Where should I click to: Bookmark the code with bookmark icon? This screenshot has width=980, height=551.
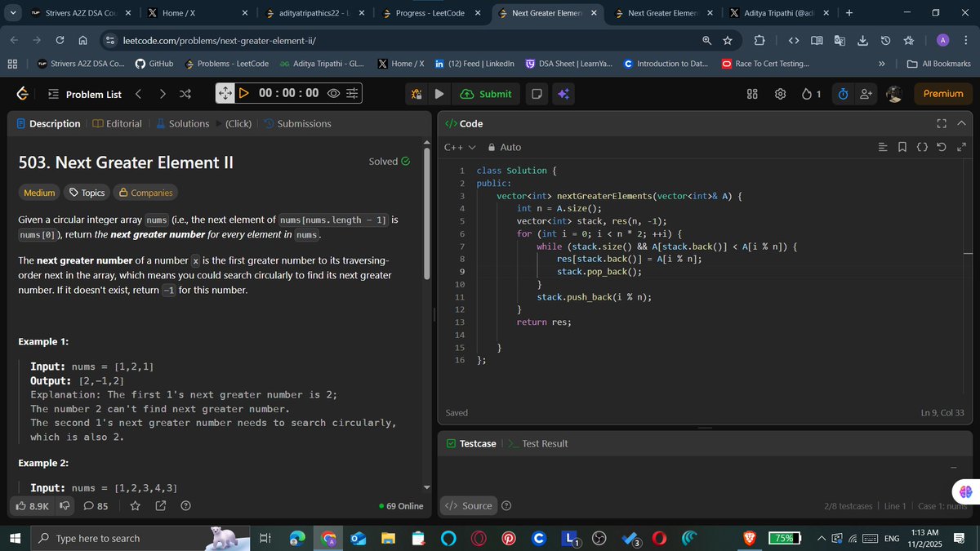point(902,147)
